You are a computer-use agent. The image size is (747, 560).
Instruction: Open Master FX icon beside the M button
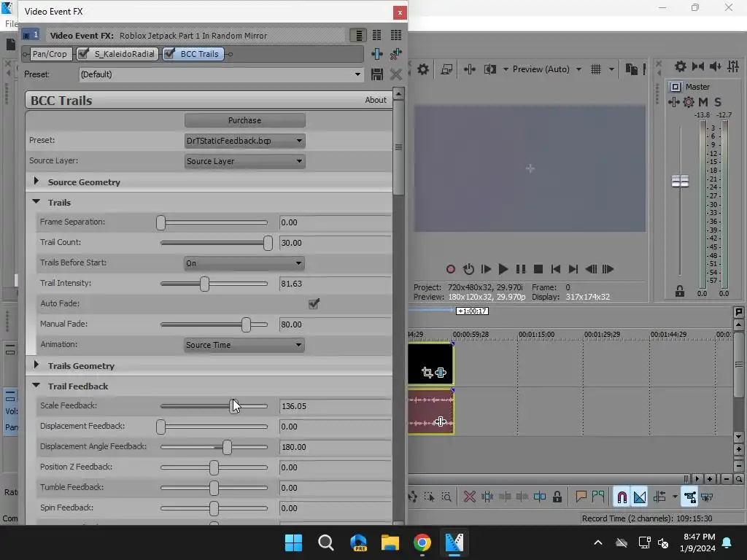coord(673,102)
